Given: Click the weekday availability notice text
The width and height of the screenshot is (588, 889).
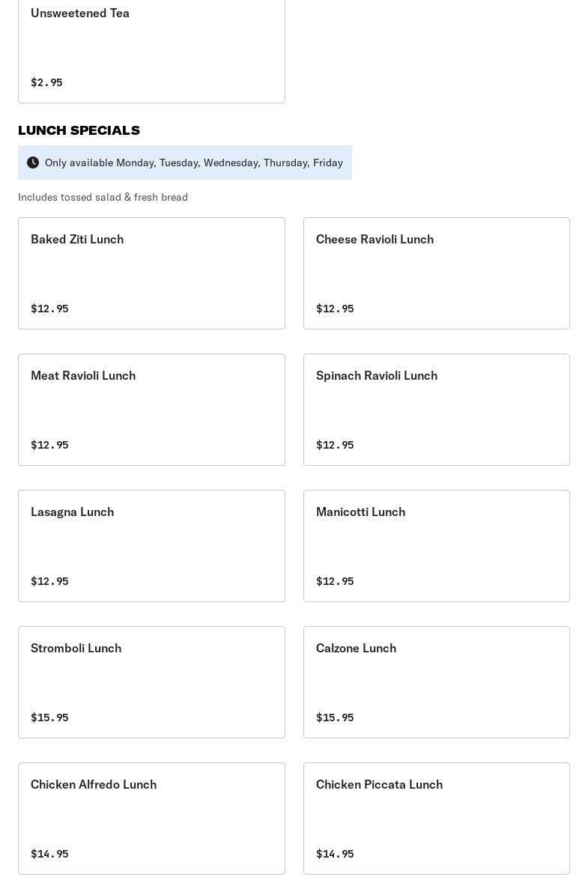Looking at the screenshot, I should [193, 163].
